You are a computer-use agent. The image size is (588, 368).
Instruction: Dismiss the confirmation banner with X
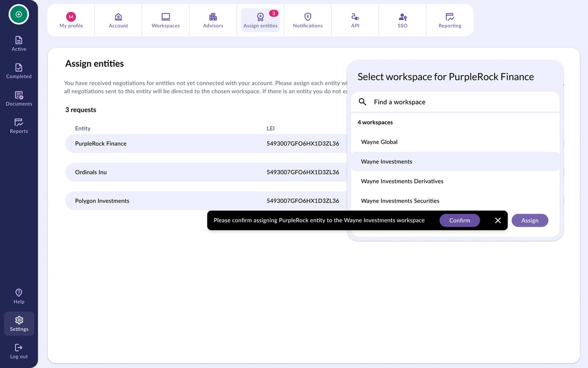tap(498, 220)
